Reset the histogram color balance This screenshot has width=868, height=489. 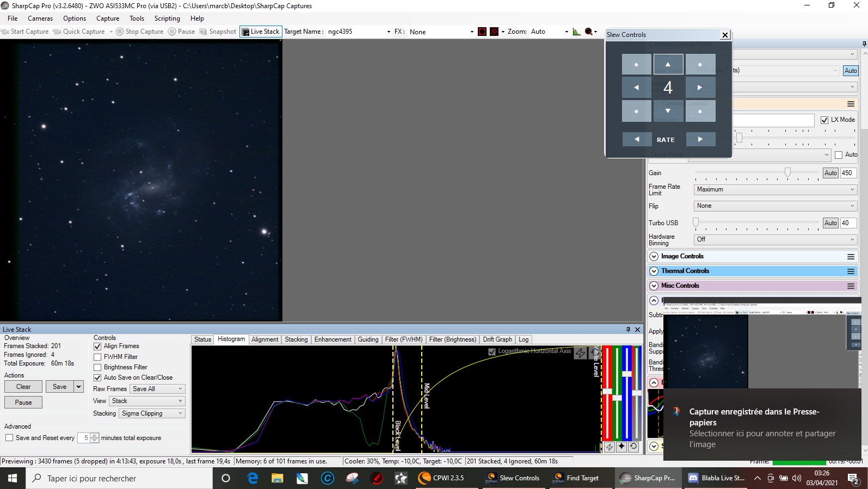[633, 447]
